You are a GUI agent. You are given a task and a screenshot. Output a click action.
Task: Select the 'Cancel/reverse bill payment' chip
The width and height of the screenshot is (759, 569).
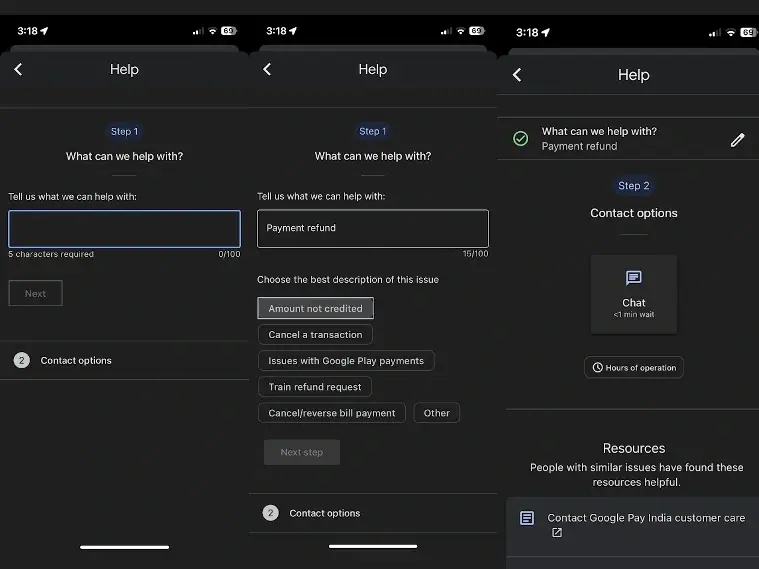[332, 413]
